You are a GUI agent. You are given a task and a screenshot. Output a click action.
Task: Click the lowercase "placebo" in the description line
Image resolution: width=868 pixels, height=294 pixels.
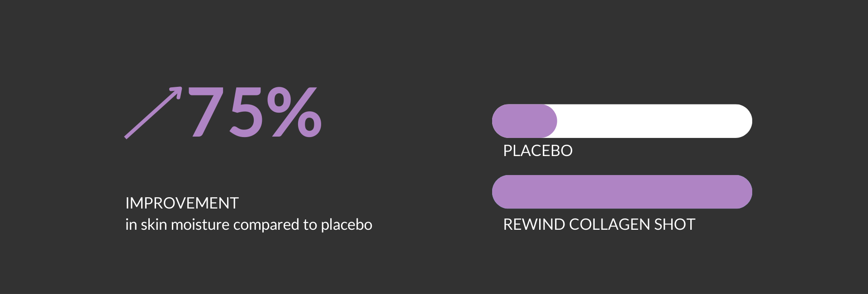click(346, 225)
